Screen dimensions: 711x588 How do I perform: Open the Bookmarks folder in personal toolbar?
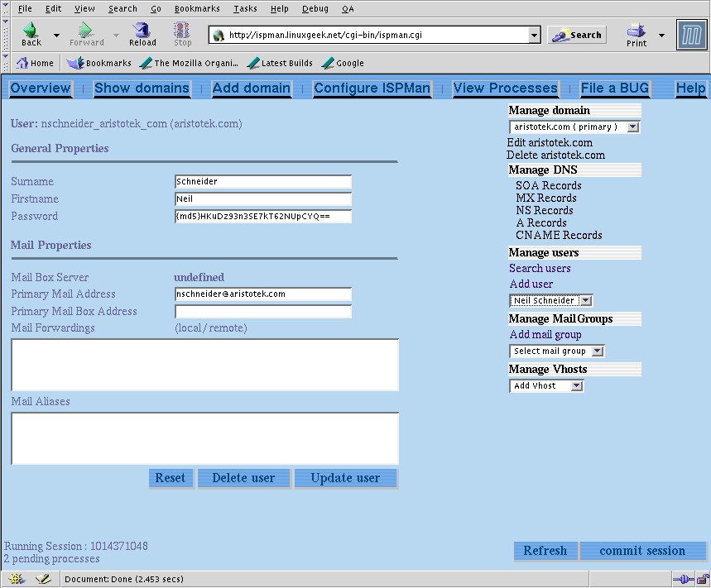[98, 63]
